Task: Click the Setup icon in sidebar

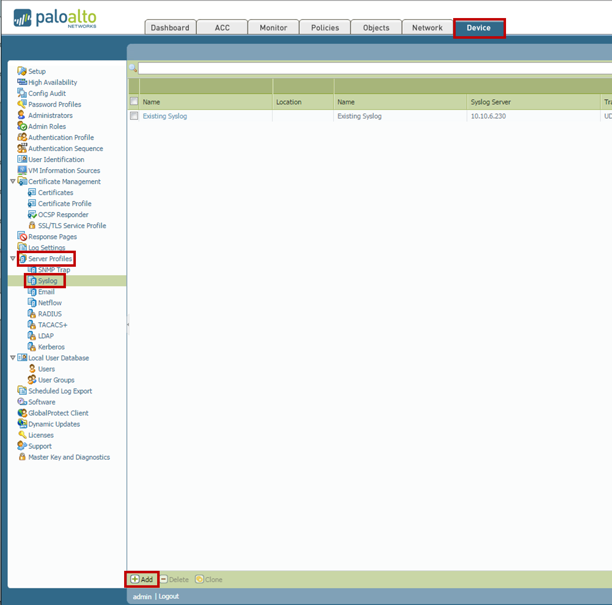Action: [x=22, y=71]
